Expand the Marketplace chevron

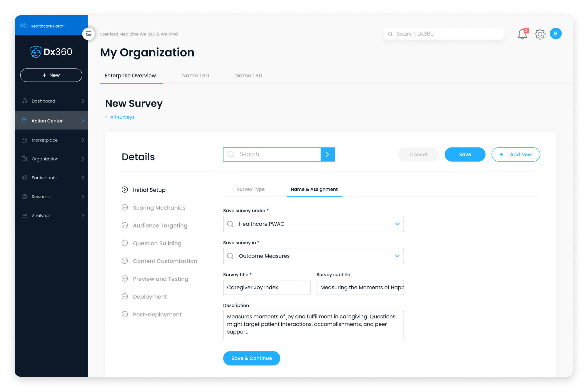point(83,140)
